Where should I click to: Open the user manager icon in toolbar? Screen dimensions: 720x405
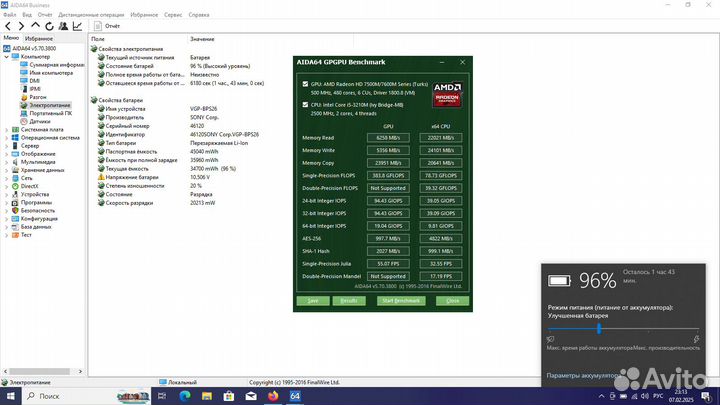(63, 26)
